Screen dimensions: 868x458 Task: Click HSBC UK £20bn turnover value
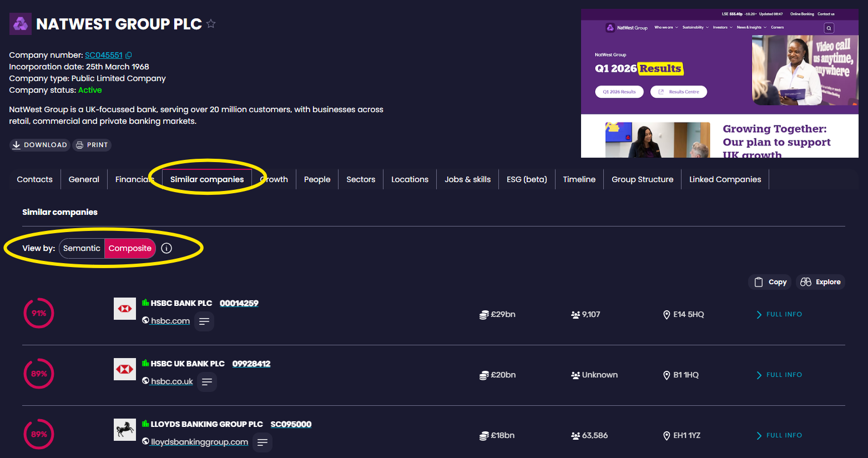tap(498, 375)
